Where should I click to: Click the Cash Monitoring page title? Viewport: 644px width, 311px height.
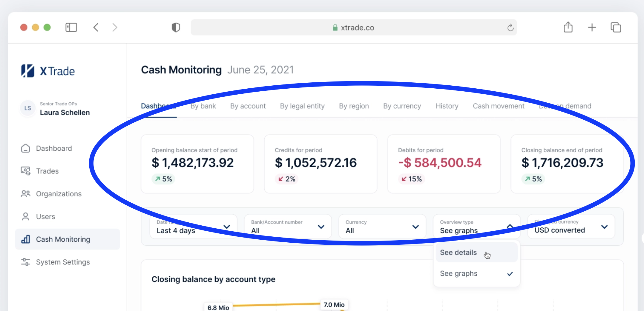coord(181,70)
